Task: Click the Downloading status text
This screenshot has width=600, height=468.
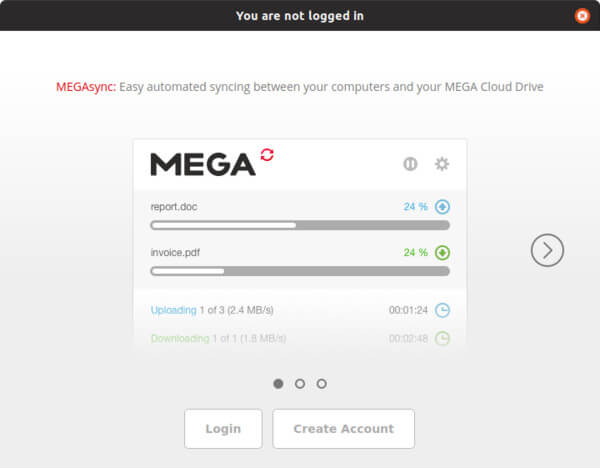Action: pyautogui.click(x=180, y=339)
